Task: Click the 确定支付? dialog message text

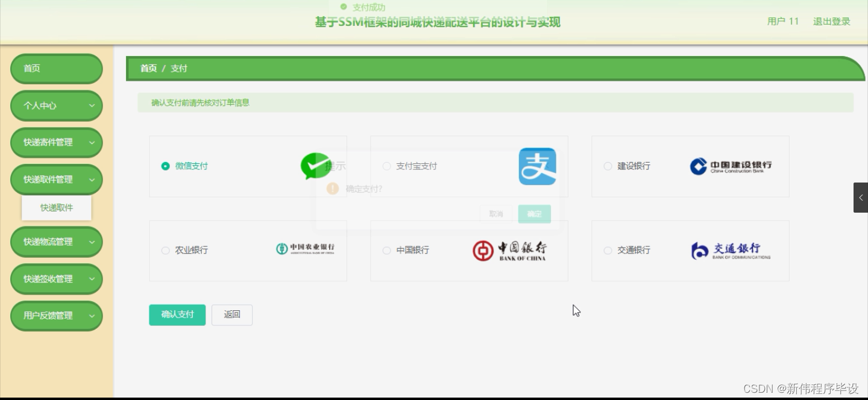Action: 364,189
